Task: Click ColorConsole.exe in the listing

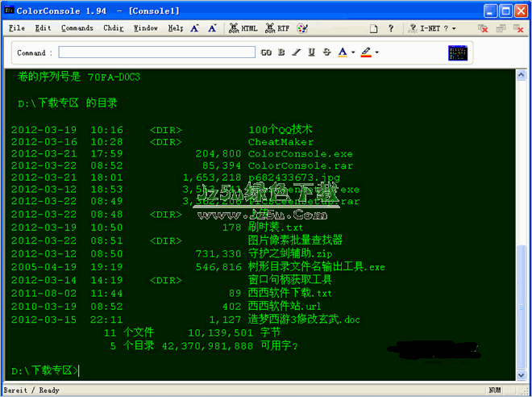Action: [301, 154]
